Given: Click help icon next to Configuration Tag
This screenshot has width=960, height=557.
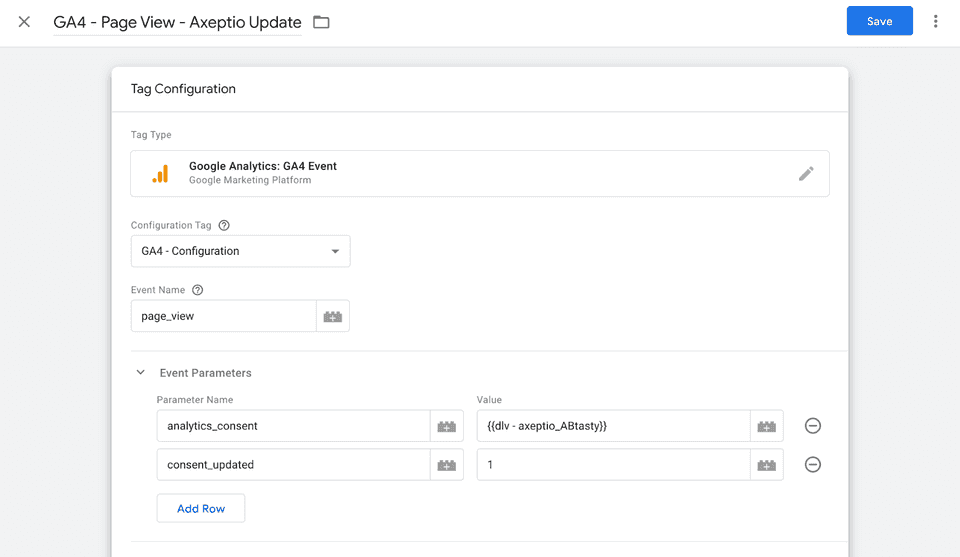Looking at the screenshot, I should click(224, 226).
